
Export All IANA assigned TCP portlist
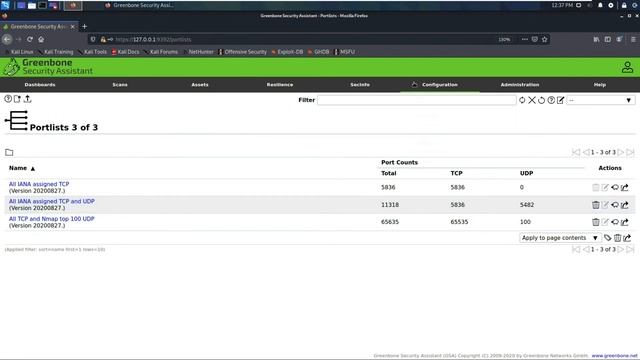click(x=624, y=187)
